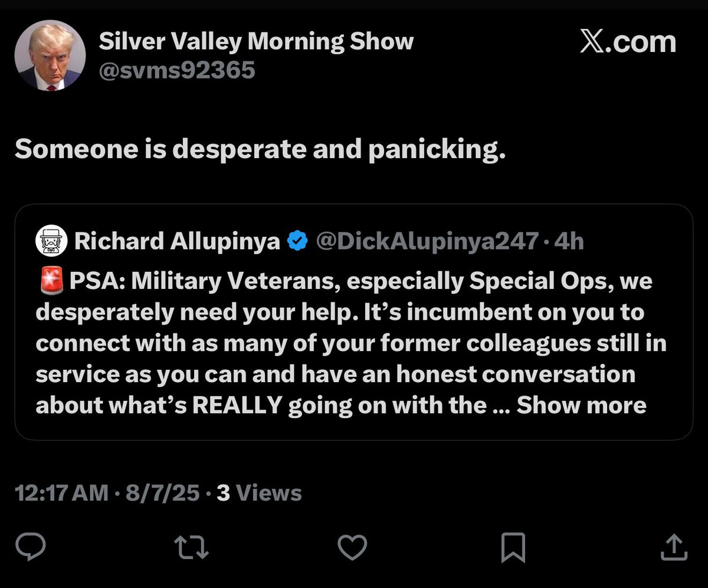Click the X.com logo
708x588 pixels.
coord(628,43)
